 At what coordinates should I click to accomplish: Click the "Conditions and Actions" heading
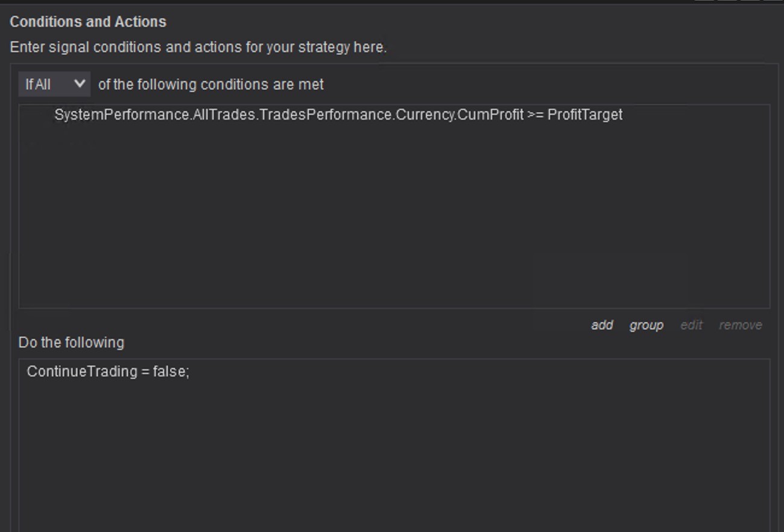[x=87, y=22]
